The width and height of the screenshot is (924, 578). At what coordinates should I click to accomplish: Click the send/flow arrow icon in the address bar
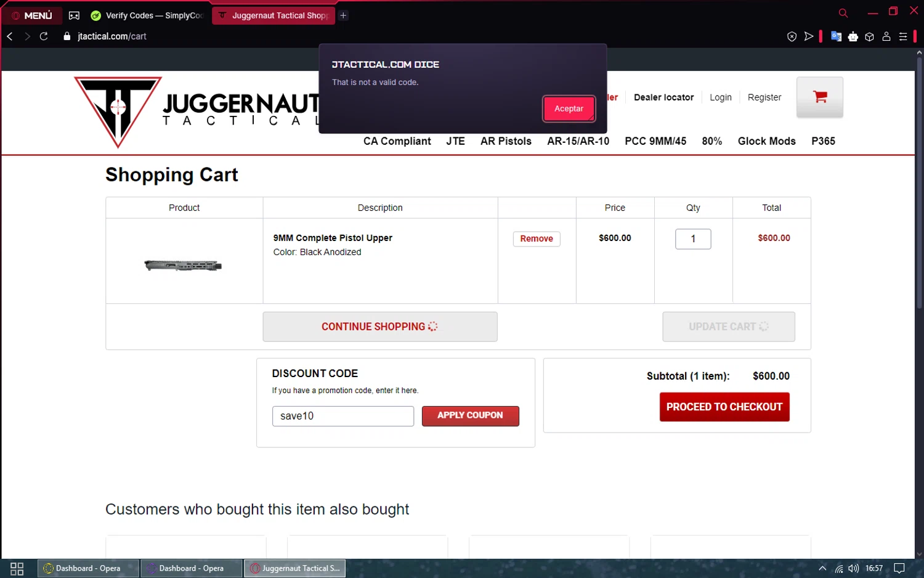click(x=809, y=37)
